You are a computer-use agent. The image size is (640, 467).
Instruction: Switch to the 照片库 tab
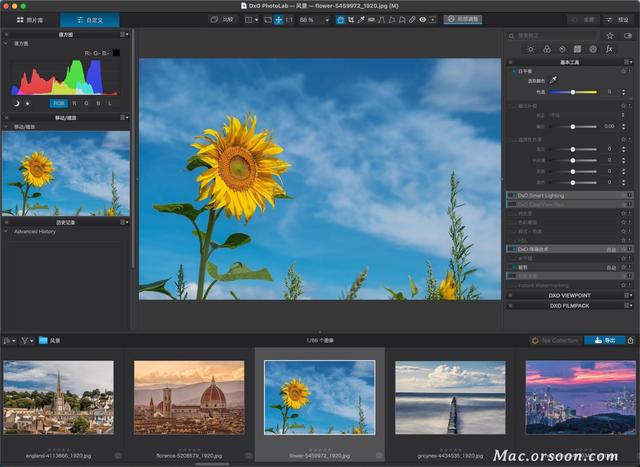tap(30, 19)
